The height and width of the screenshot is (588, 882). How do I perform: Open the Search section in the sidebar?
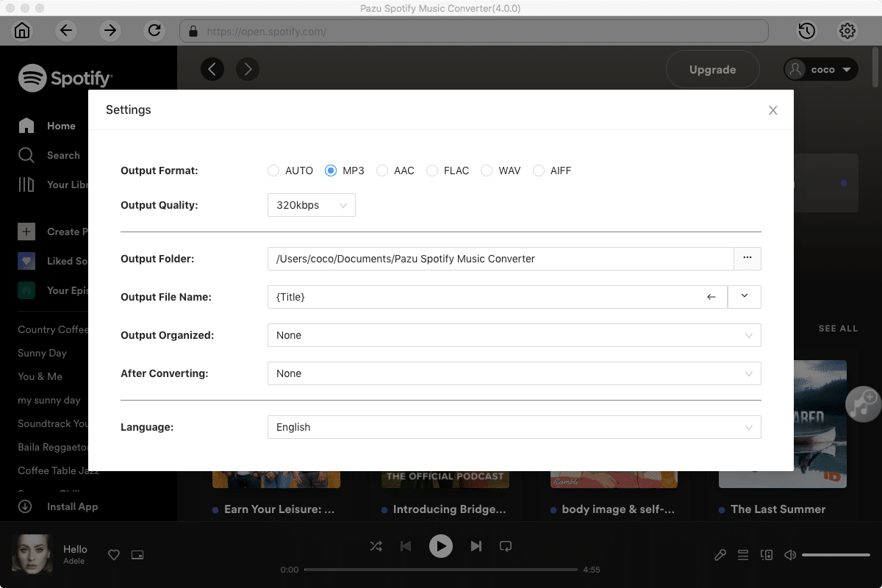(26, 155)
